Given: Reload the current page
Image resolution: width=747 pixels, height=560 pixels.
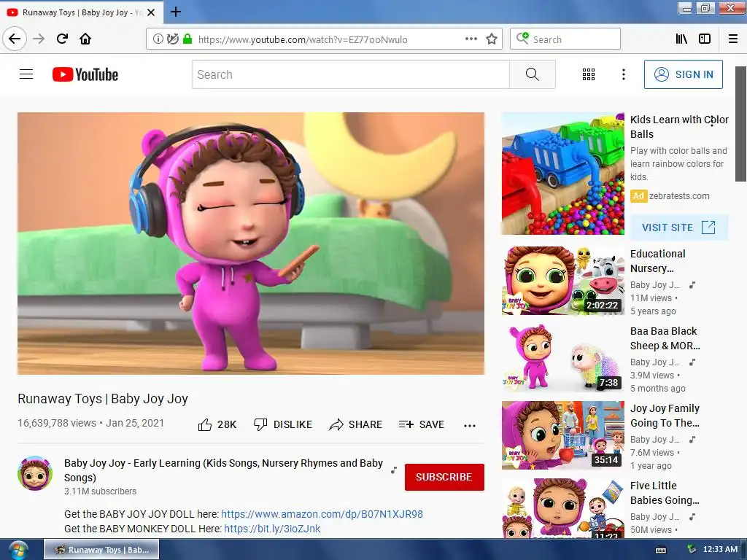Looking at the screenshot, I should 62,39.
